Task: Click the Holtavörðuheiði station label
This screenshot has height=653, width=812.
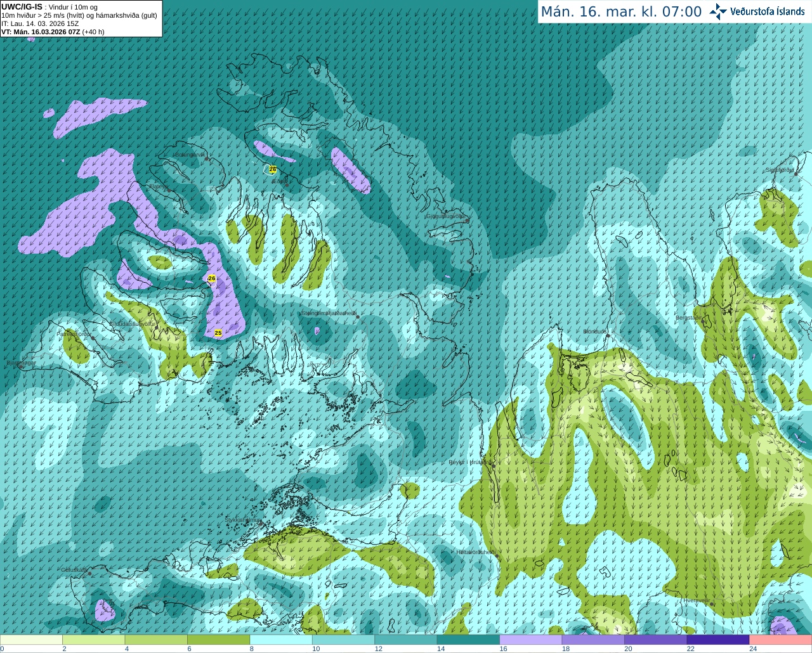Action: click(475, 552)
